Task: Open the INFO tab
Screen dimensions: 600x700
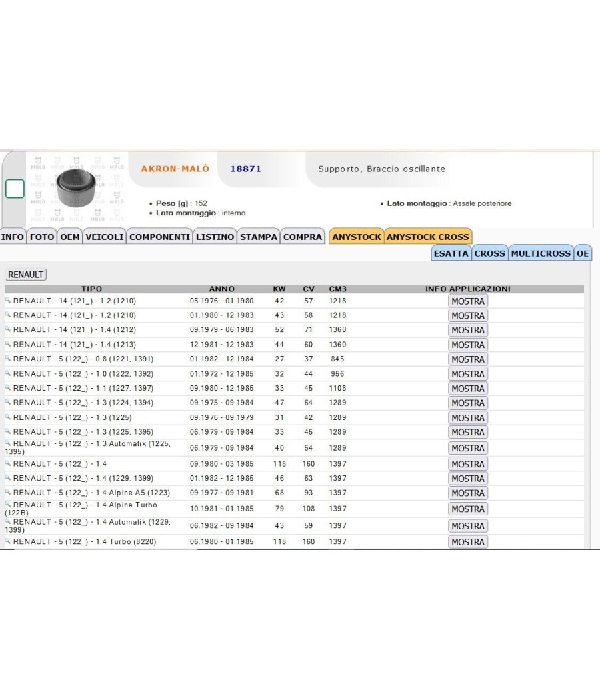Action: click(13, 237)
